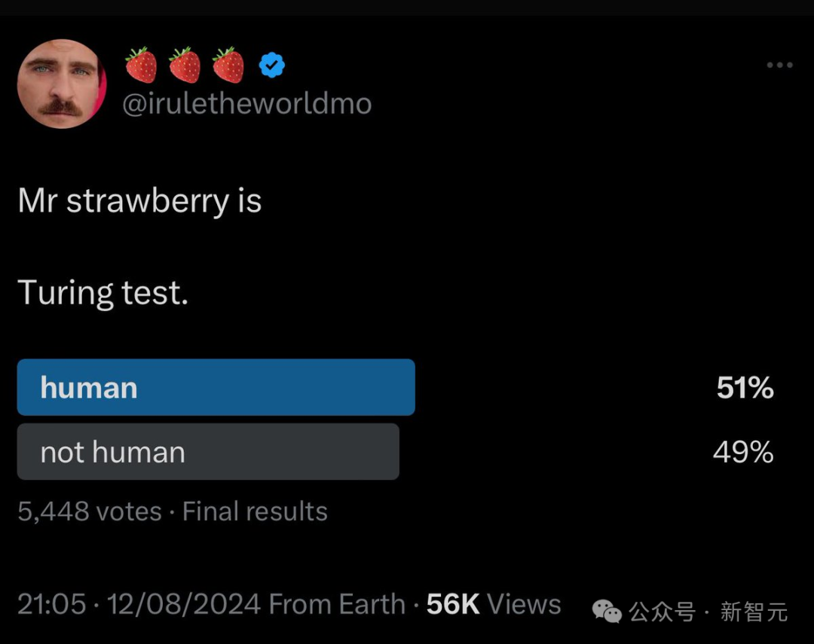Viewport: 814px width, 644px height.
Task: Open the 21:05 timestamp link
Action: click(51, 605)
